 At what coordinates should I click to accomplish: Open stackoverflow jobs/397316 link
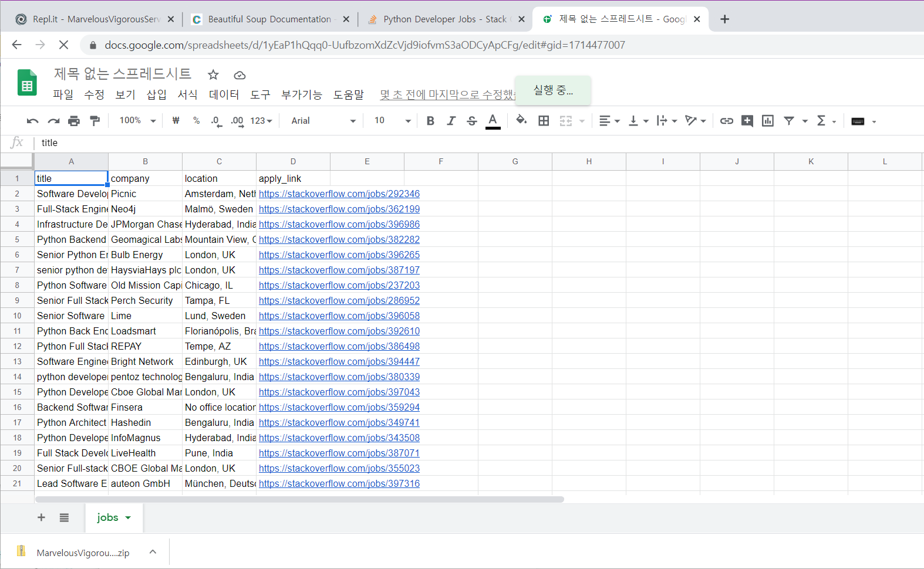click(x=339, y=484)
